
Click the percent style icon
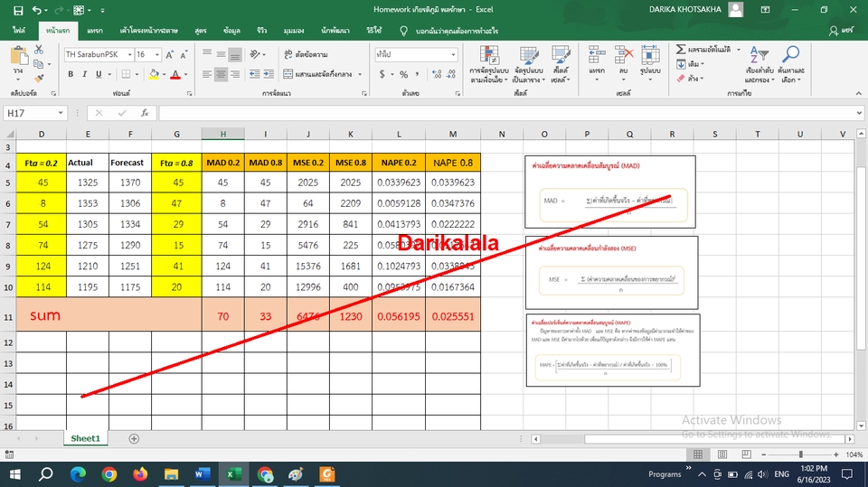[404, 74]
